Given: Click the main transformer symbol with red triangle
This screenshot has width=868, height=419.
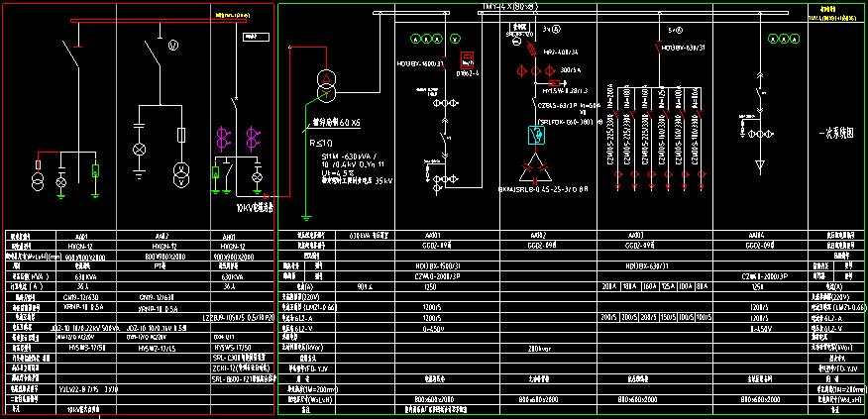Looking at the screenshot, I should click(324, 85).
